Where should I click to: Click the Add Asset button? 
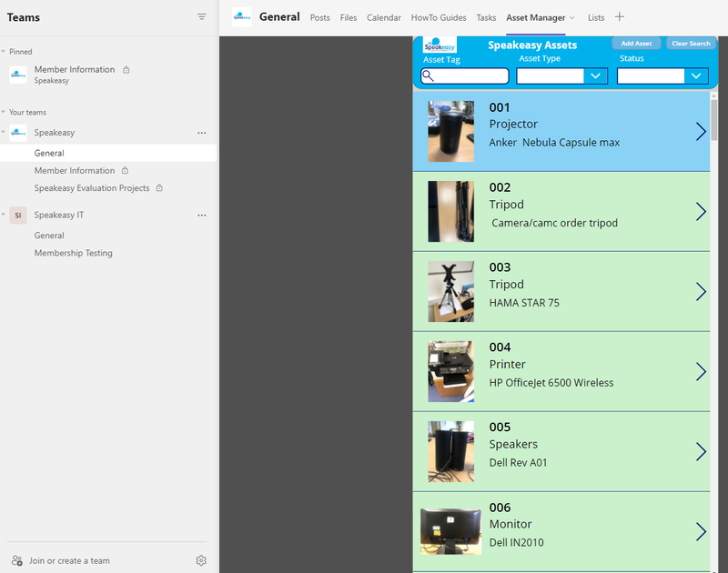tap(636, 43)
